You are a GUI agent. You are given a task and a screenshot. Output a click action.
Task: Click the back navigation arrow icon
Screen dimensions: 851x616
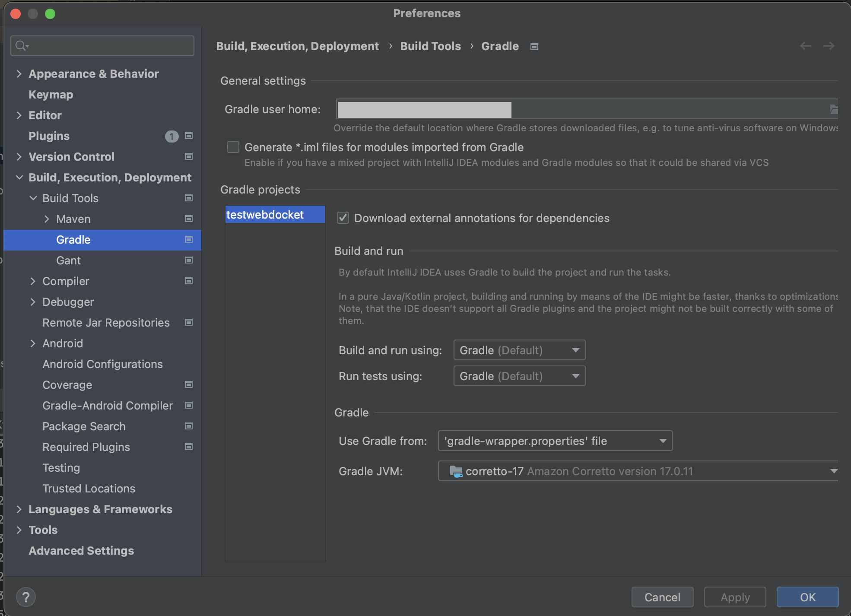click(x=805, y=46)
